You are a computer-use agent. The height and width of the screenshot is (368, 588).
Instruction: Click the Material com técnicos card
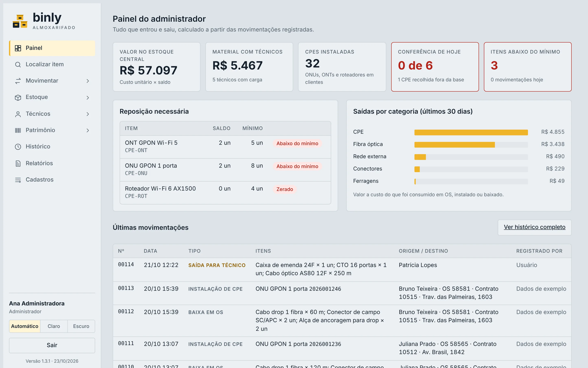[x=249, y=67]
